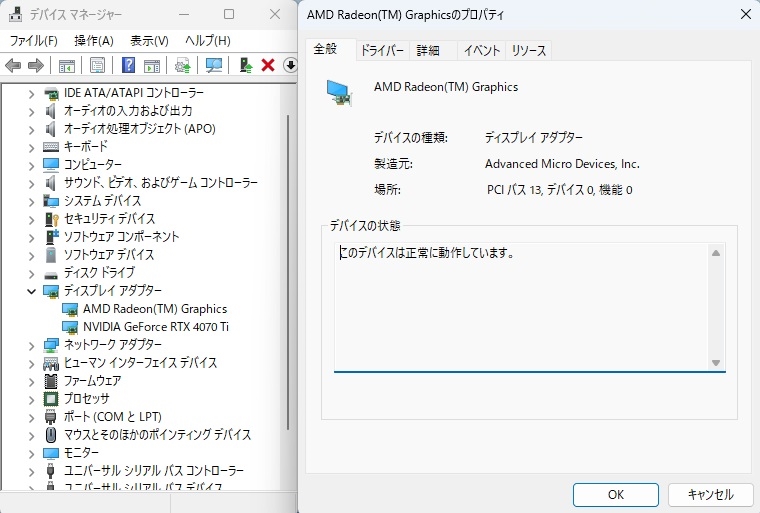Click the モニター category icon
This screenshot has width=760, height=513.
pyautogui.click(x=51, y=453)
